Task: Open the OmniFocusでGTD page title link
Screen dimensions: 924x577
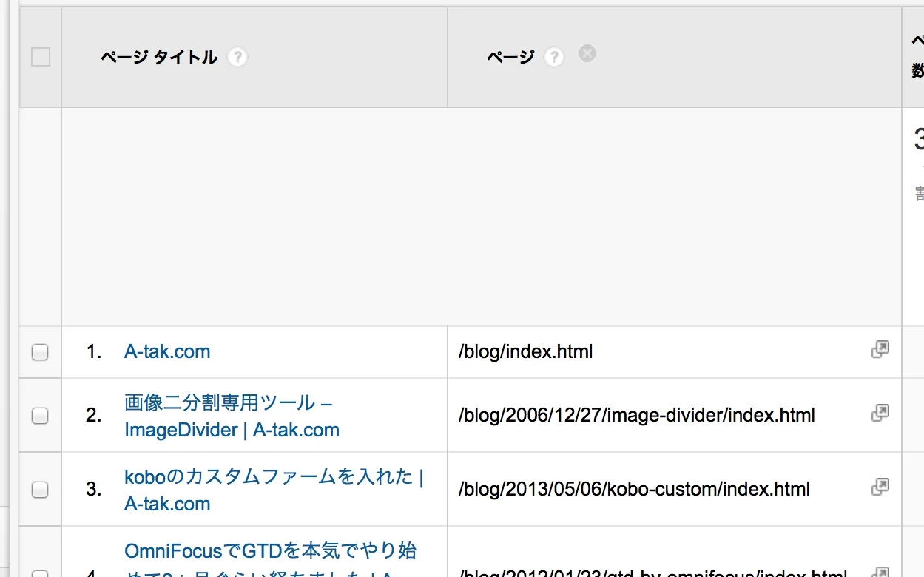Action: click(x=271, y=561)
